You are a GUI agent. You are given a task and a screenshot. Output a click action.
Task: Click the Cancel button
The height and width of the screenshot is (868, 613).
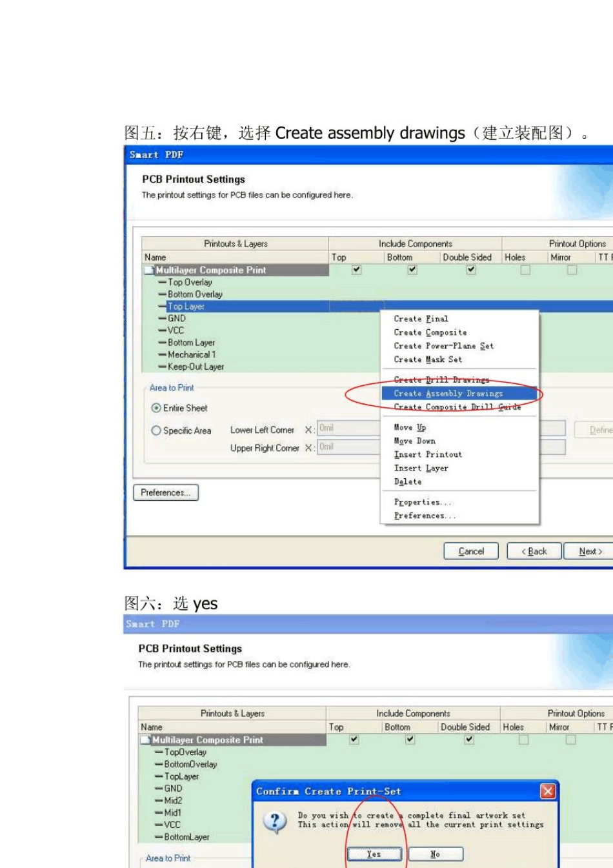pyautogui.click(x=471, y=551)
